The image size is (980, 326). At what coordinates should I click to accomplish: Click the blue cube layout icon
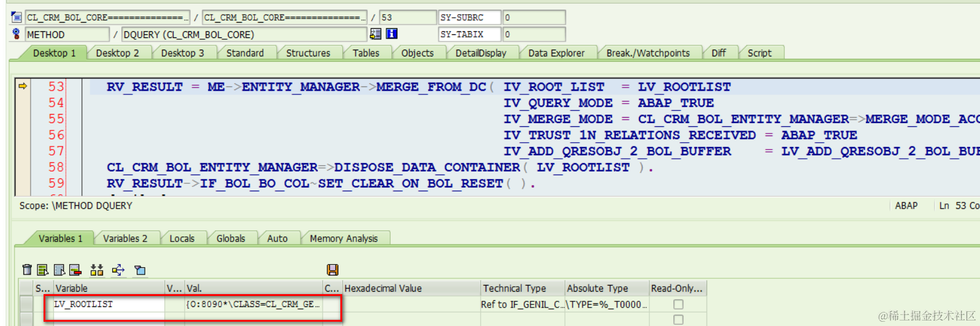click(140, 270)
